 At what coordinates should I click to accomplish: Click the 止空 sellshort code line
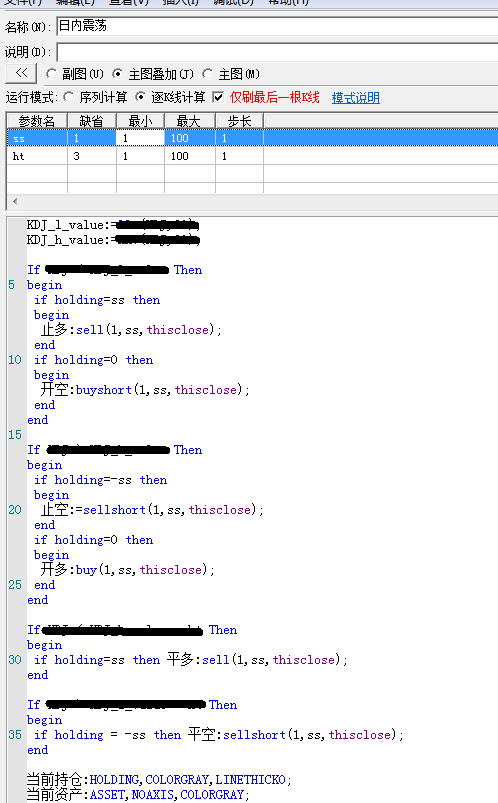click(x=152, y=510)
